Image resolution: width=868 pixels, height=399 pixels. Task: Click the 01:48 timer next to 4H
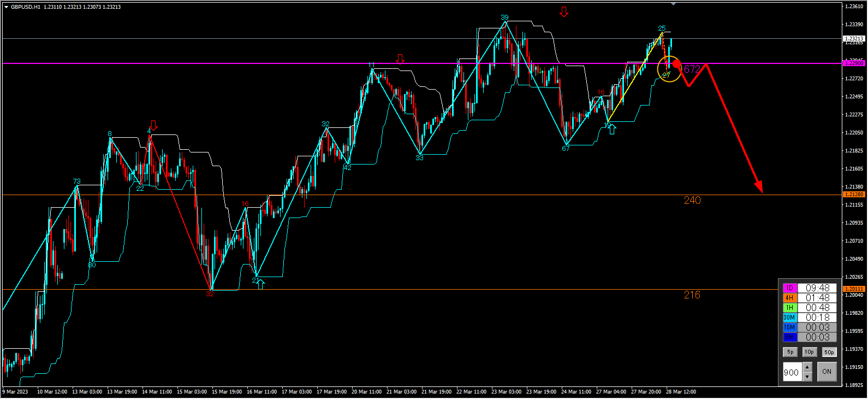(817, 298)
